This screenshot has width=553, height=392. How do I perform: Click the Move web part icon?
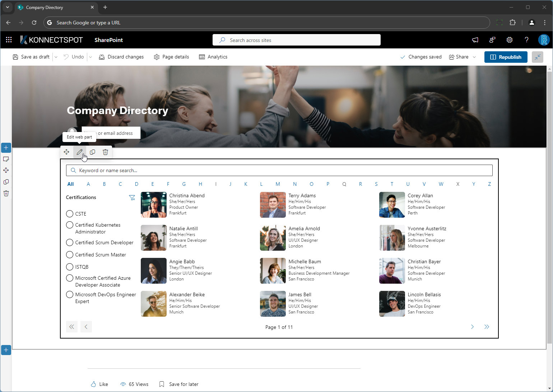(x=66, y=152)
